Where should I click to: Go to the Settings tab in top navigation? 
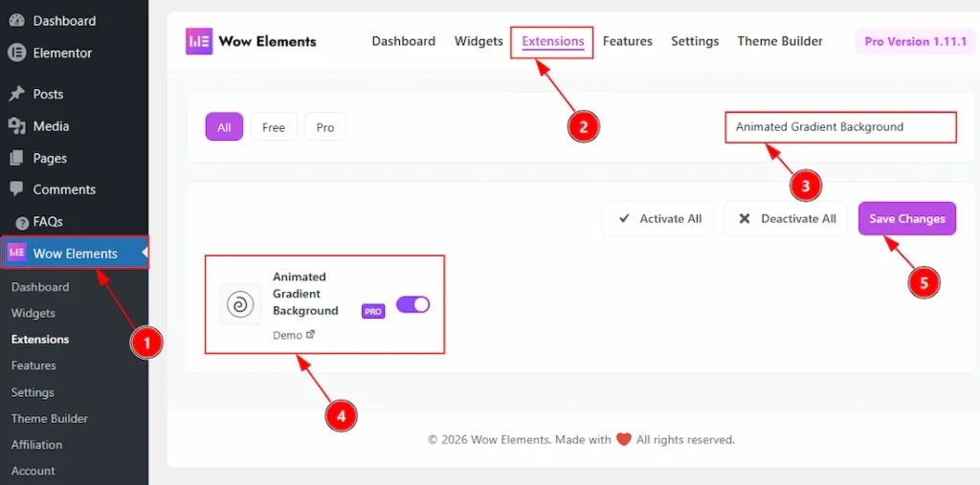pyautogui.click(x=695, y=41)
